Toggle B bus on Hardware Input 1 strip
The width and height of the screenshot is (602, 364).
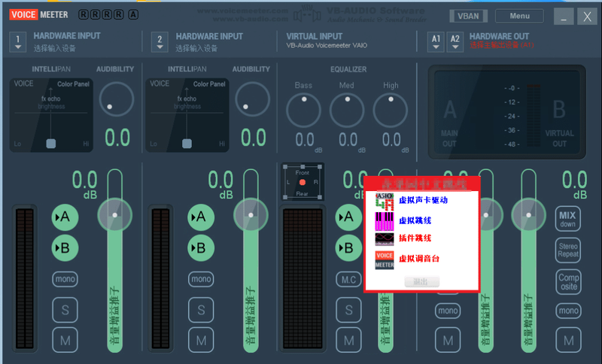tap(65, 247)
